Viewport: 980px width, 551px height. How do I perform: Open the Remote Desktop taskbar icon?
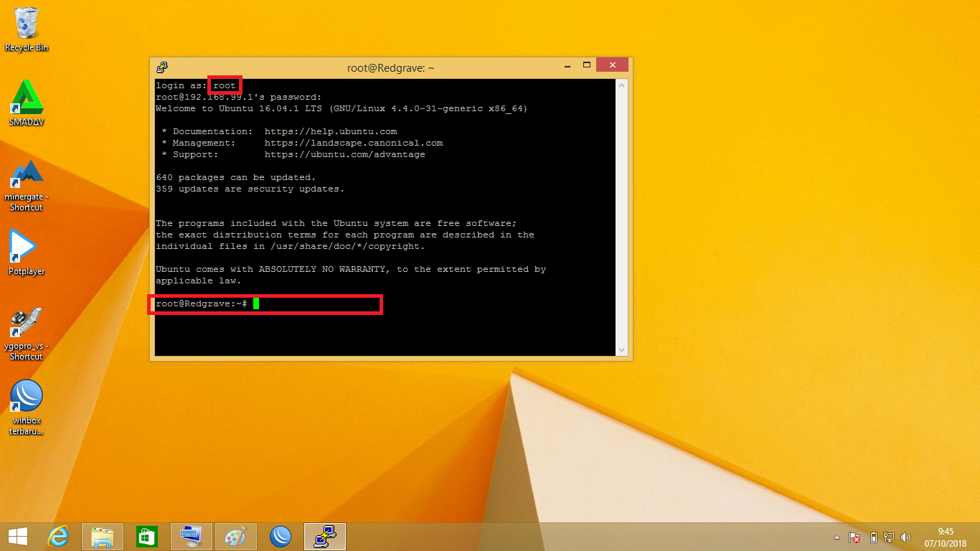click(x=191, y=536)
